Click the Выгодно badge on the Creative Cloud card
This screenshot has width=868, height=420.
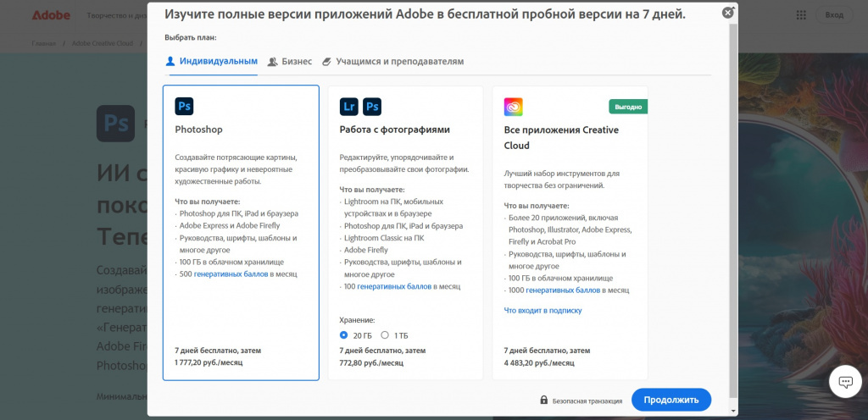tap(628, 107)
